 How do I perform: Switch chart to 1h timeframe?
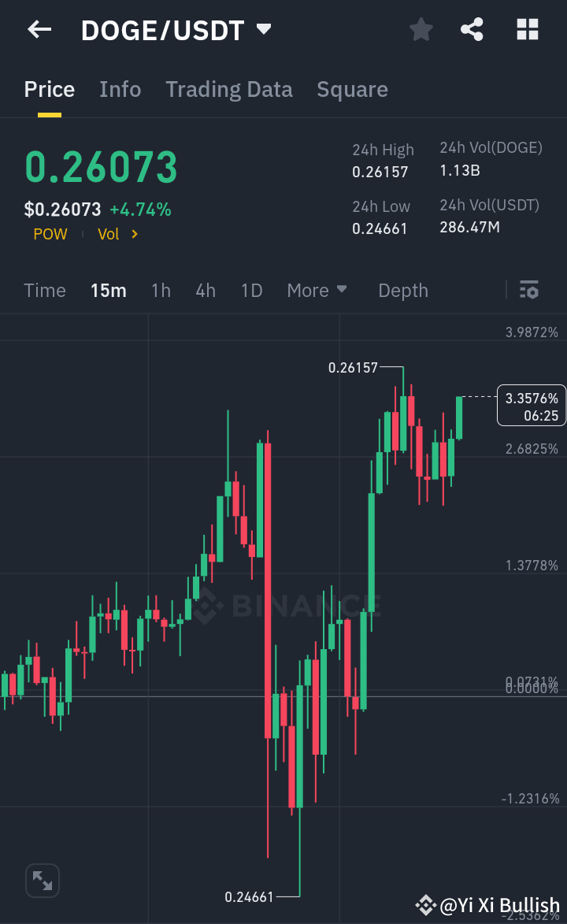pos(161,290)
